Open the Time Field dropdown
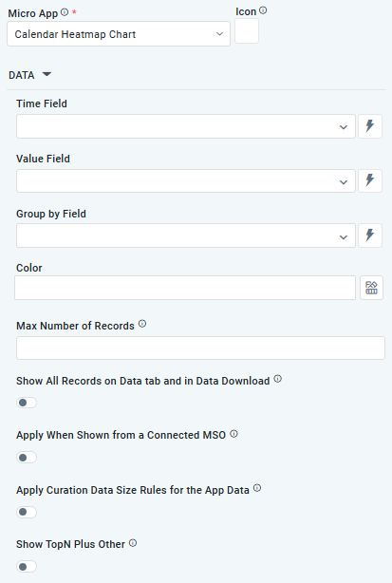 tap(186, 126)
